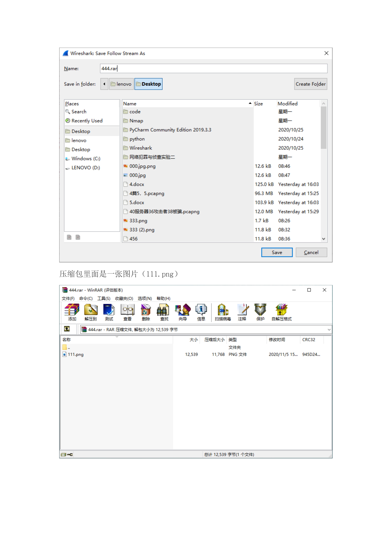The width and height of the screenshot is (392, 554).
Task: Click the file list vertical scrollbar thumb
Action: 324,128
